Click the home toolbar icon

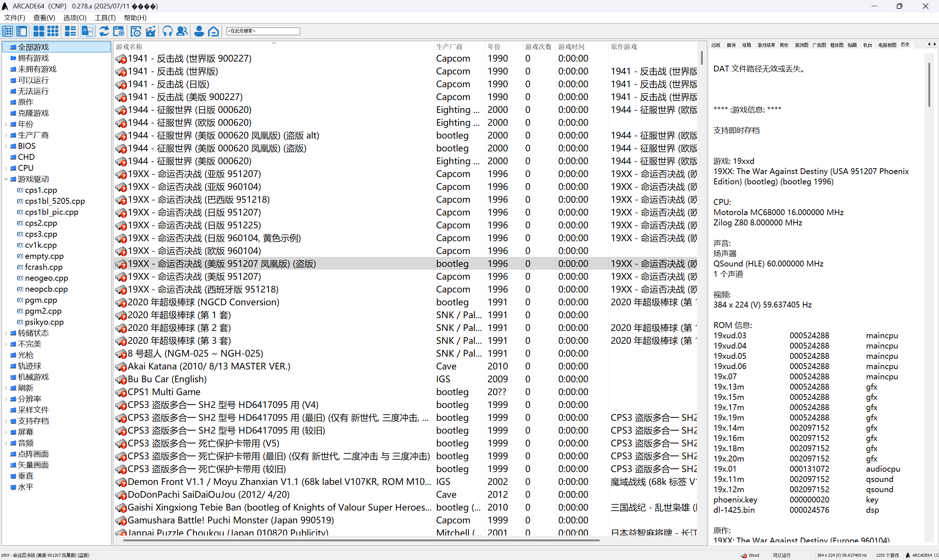tap(214, 31)
